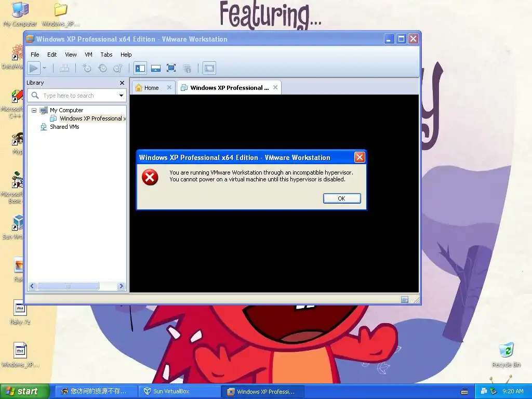Click the Send Ctrl+Alt+Del toolbar icon
This screenshot has width=532, height=399.
[64, 68]
